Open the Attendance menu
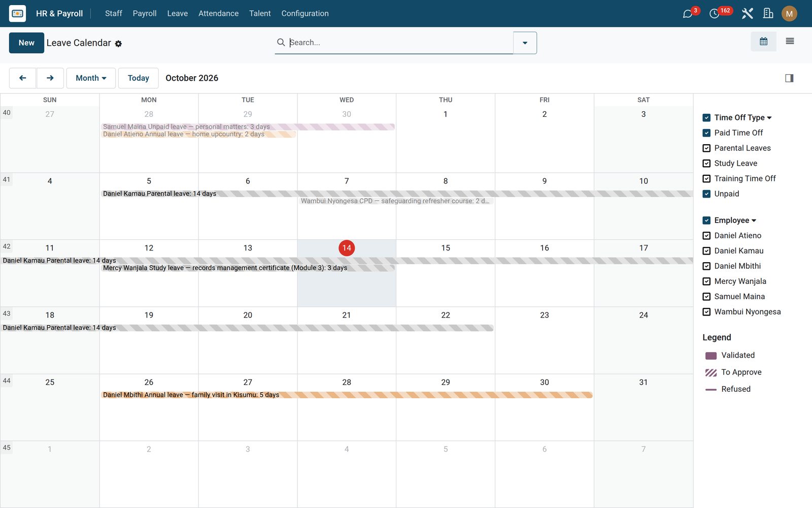812x508 pixels. tap(218, 13)
